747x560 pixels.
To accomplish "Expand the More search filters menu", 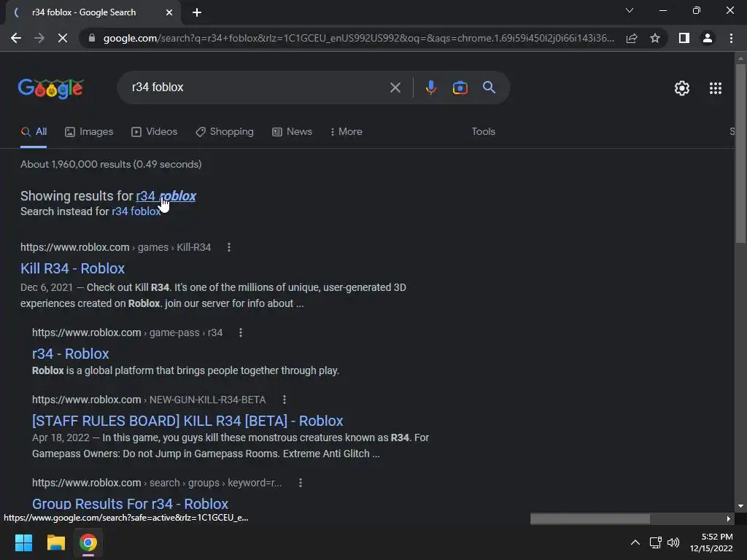I will [x=347, y=132].
